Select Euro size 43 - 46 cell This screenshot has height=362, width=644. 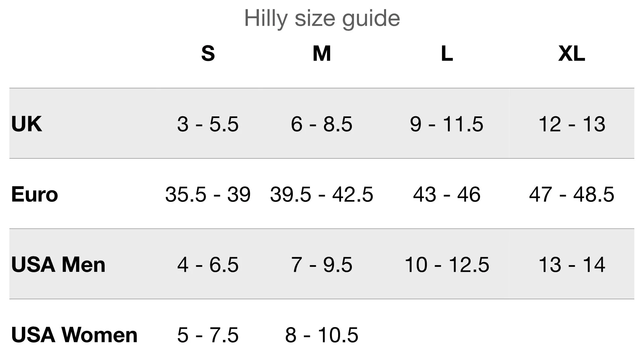coord(447,194)
